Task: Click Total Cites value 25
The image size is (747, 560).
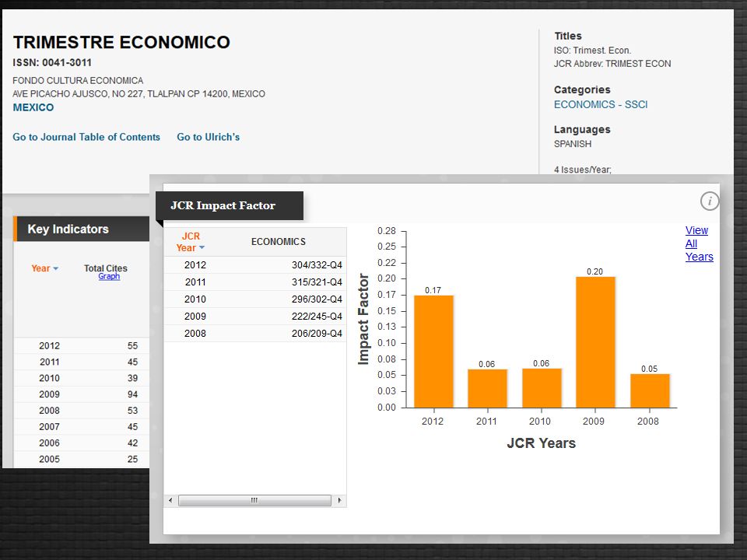Action: (132, 460)
